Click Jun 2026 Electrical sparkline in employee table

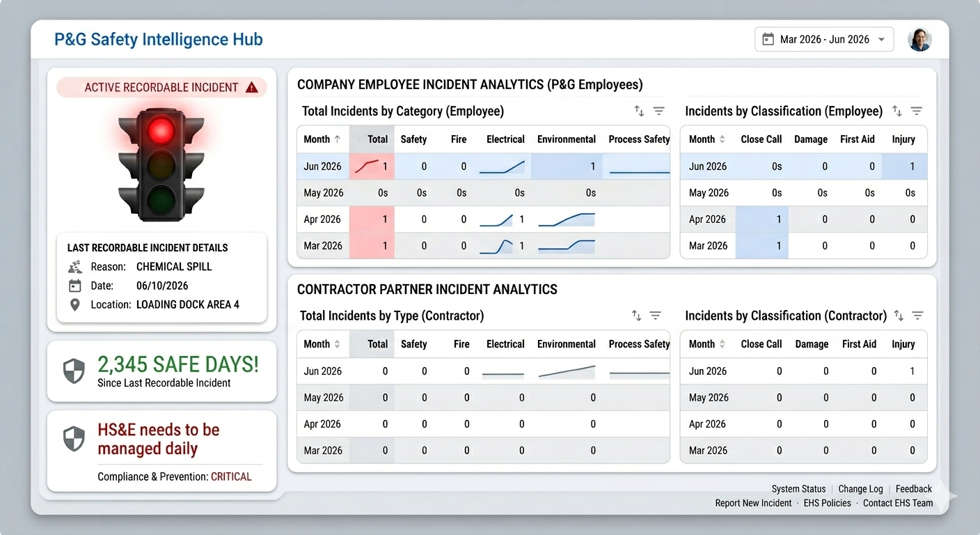502,167
